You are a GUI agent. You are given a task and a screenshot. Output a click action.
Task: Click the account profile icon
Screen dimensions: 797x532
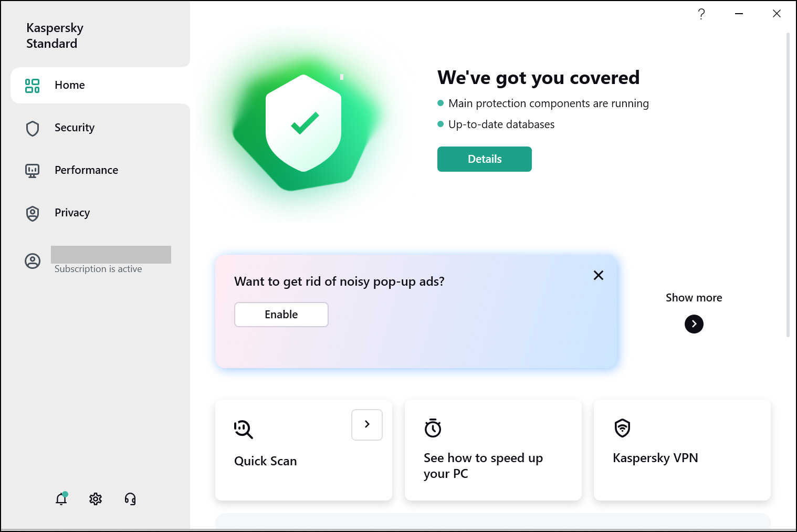coord(33,261)
